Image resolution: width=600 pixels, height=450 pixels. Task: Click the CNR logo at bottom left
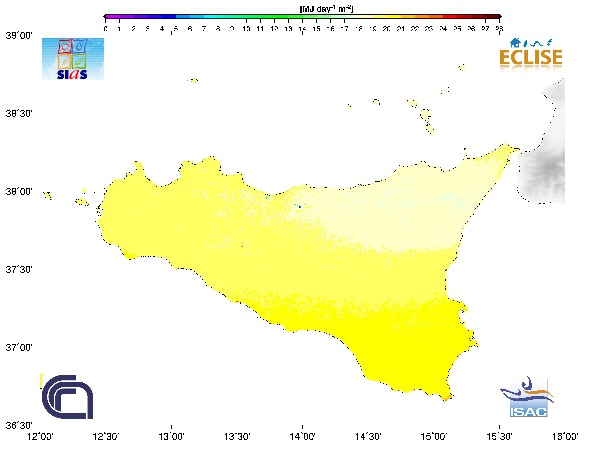[x=67, y=397]
